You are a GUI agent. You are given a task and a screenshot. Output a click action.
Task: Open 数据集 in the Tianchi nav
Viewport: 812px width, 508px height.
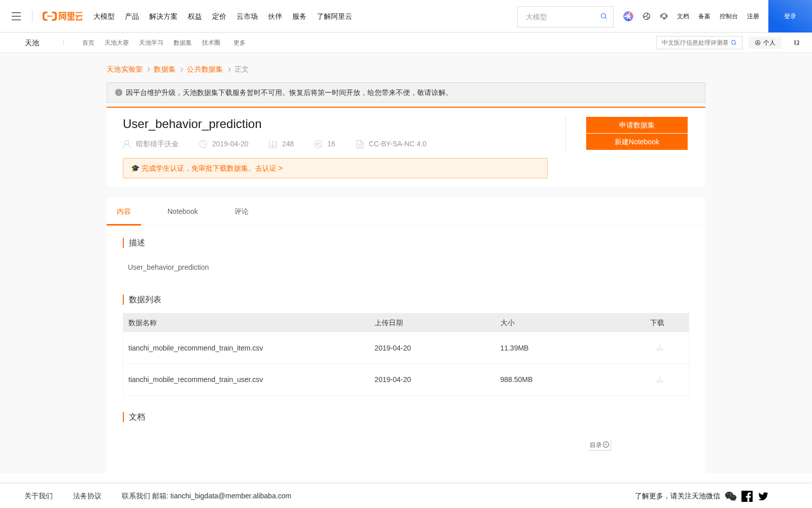[x=183, y=43]
